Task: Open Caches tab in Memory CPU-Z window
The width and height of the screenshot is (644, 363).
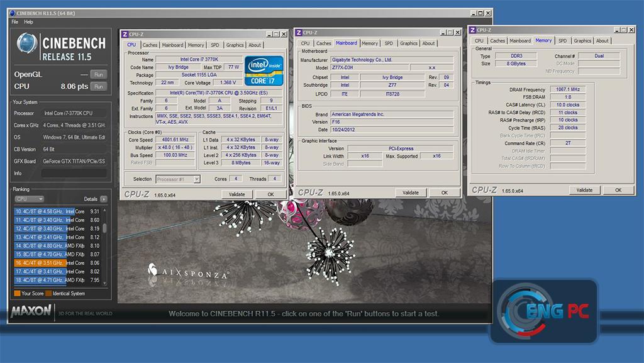Action: pyautogui.click(x=497, y=41)
